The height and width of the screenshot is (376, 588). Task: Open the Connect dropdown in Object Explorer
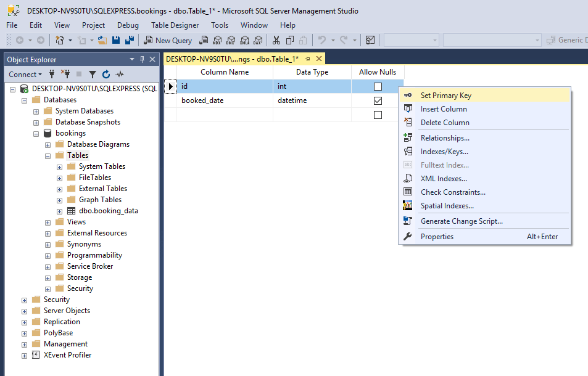pos(25,74)
